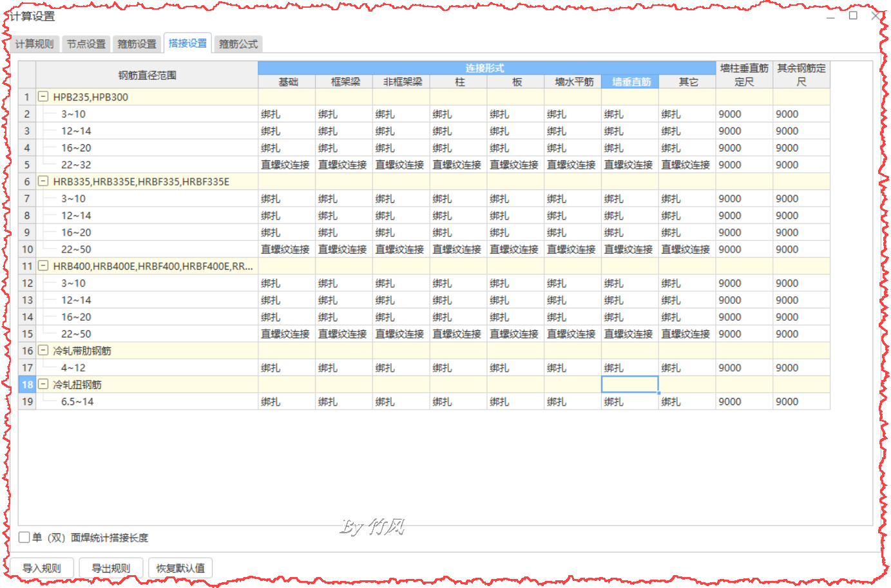This screenshot has width=891, height=588.
Task: Click 其它 cell in row 17
Action: 687,368
